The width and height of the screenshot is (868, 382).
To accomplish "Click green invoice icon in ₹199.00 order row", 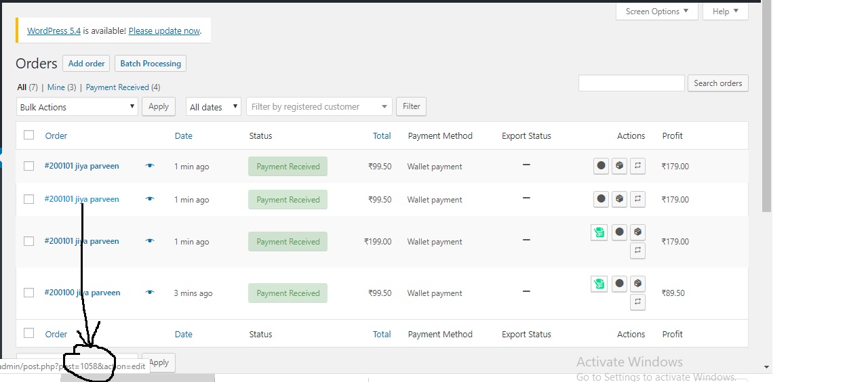I will pos(599,232).
